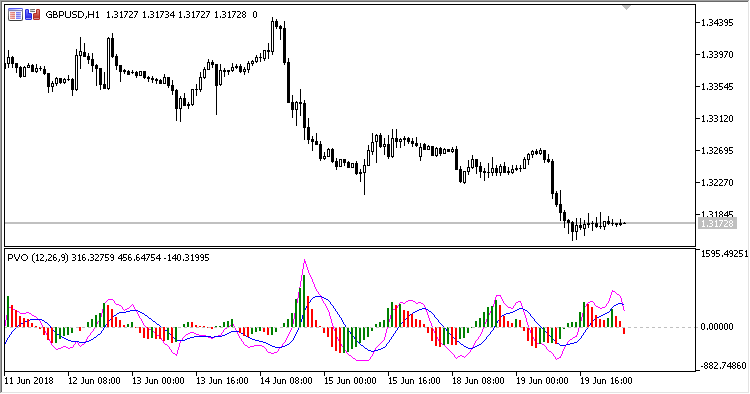Click the 1.32270 price scale value
Screen dimensions: 750x394
(717, 183)
